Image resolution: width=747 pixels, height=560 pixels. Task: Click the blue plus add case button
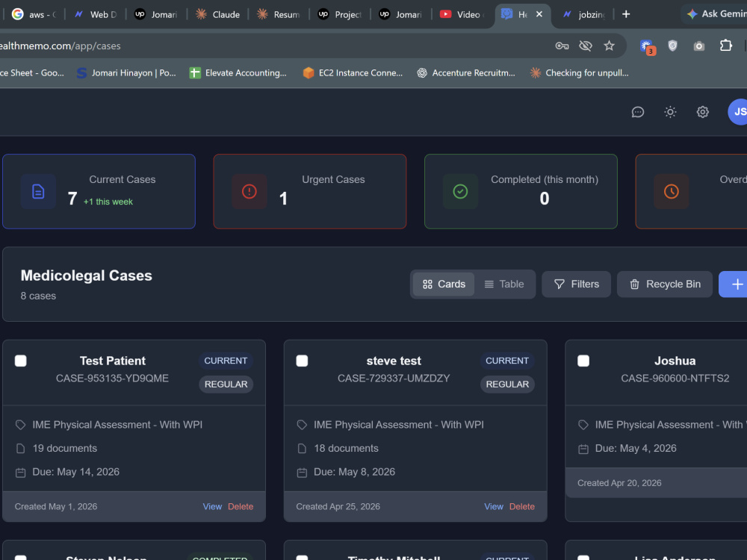tap(734, 284)
